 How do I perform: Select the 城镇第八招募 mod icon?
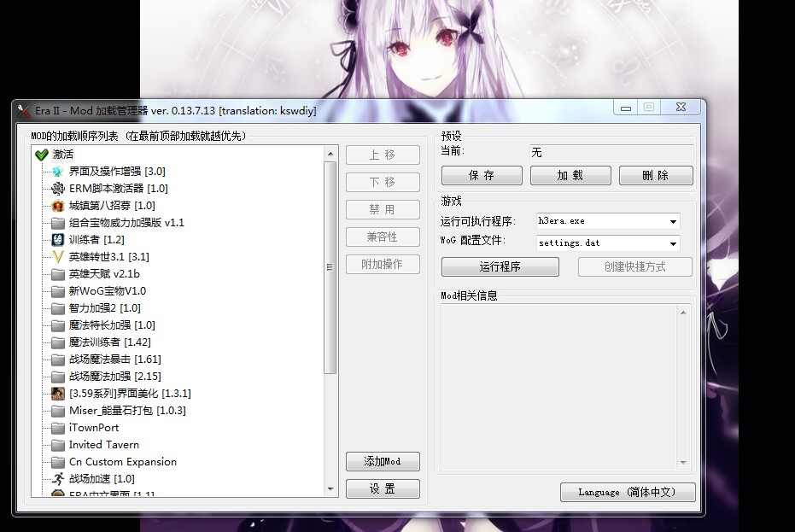tap(58, 206)
